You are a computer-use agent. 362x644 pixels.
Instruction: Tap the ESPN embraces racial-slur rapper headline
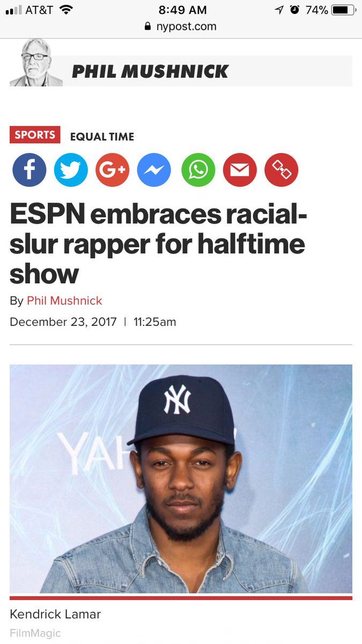(x=158, y=245)
